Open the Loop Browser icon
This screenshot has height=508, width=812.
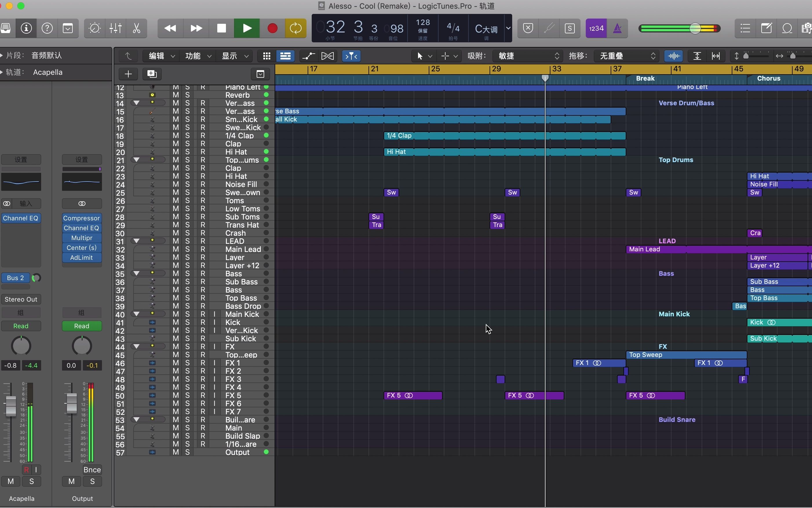(787, 28)
